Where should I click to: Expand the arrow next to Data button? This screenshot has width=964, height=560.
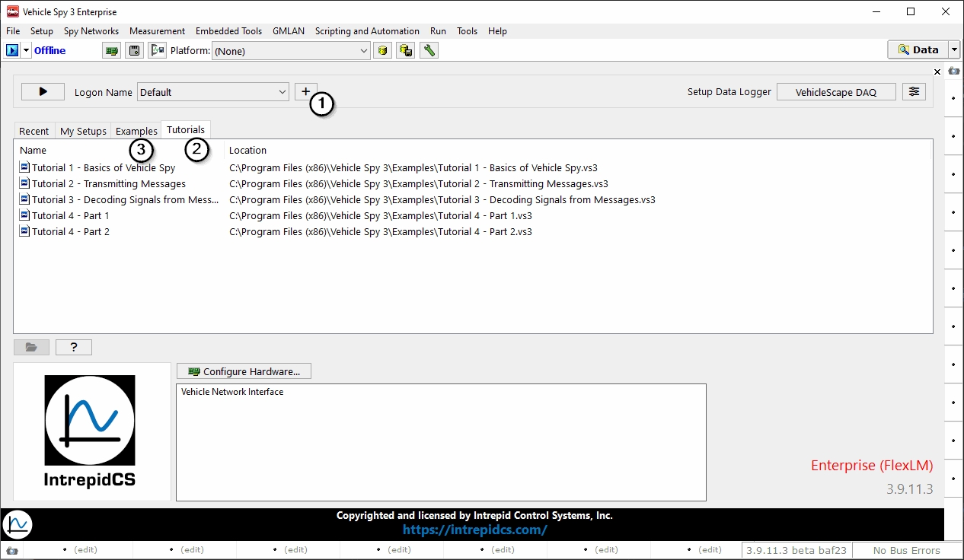pos(955,49)
